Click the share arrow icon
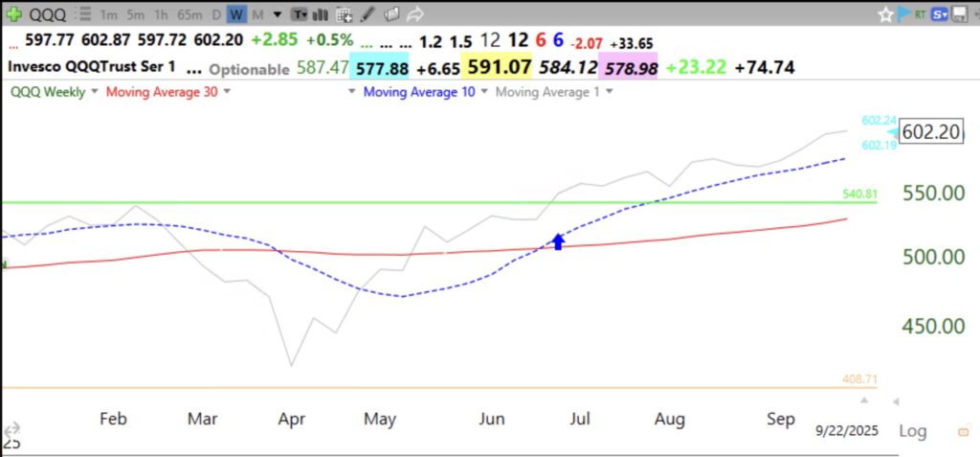This screenshot has width=980, height=457. 415,13
